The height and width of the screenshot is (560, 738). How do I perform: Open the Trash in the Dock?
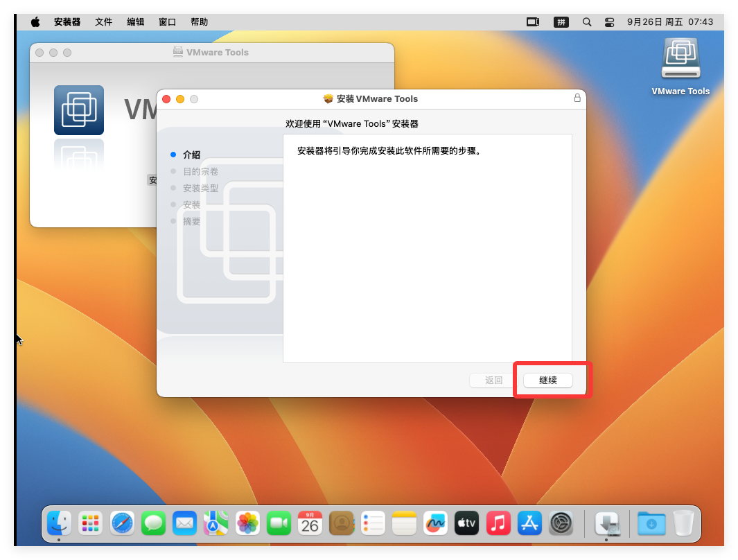pyautogui.click(x=683, y=523)
